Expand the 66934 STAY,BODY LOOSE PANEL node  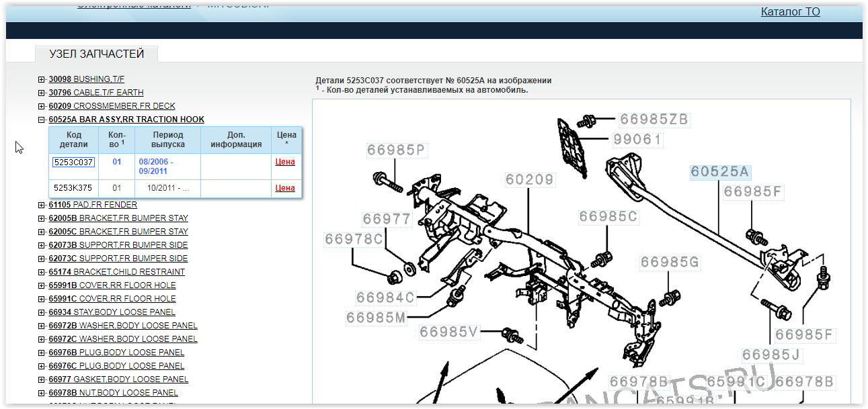(x=42, y=312)
